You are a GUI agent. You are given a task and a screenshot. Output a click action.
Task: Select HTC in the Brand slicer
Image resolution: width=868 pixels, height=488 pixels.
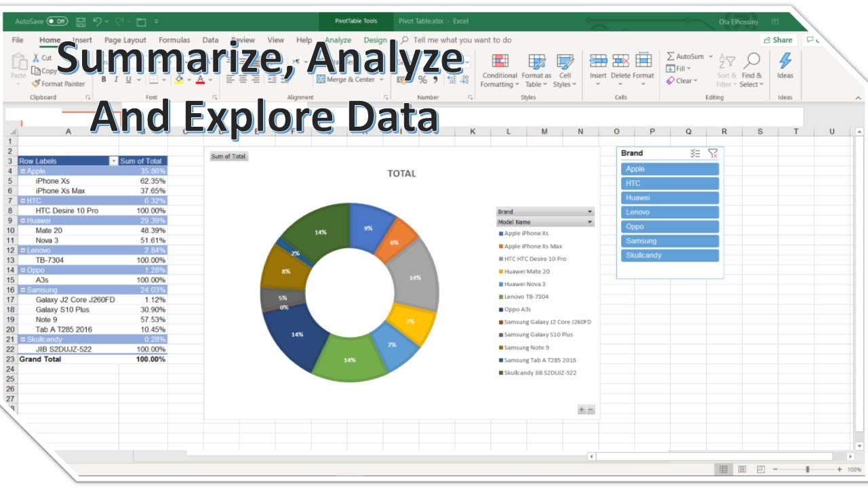(x=670, y=184)
